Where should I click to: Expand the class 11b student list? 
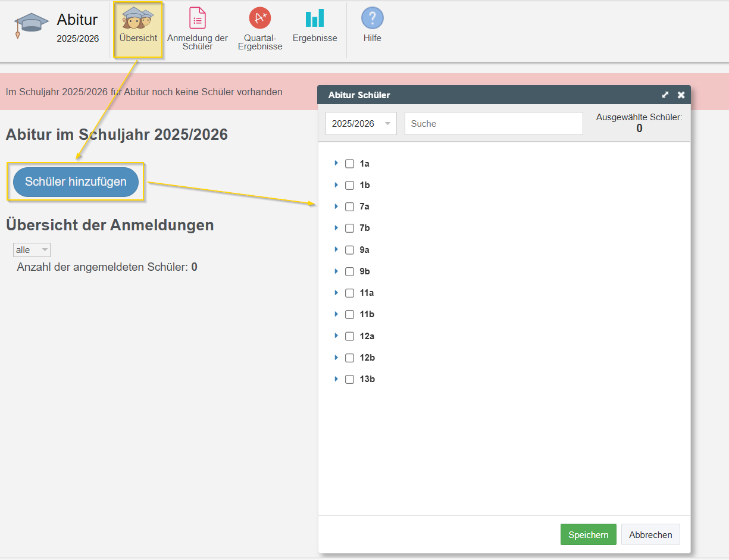[336, 314]
